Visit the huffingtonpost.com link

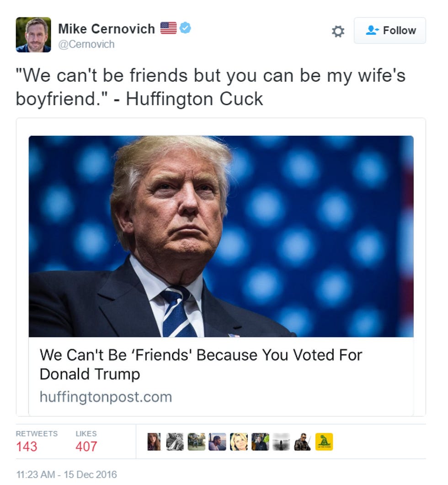(x=106, y=397)
